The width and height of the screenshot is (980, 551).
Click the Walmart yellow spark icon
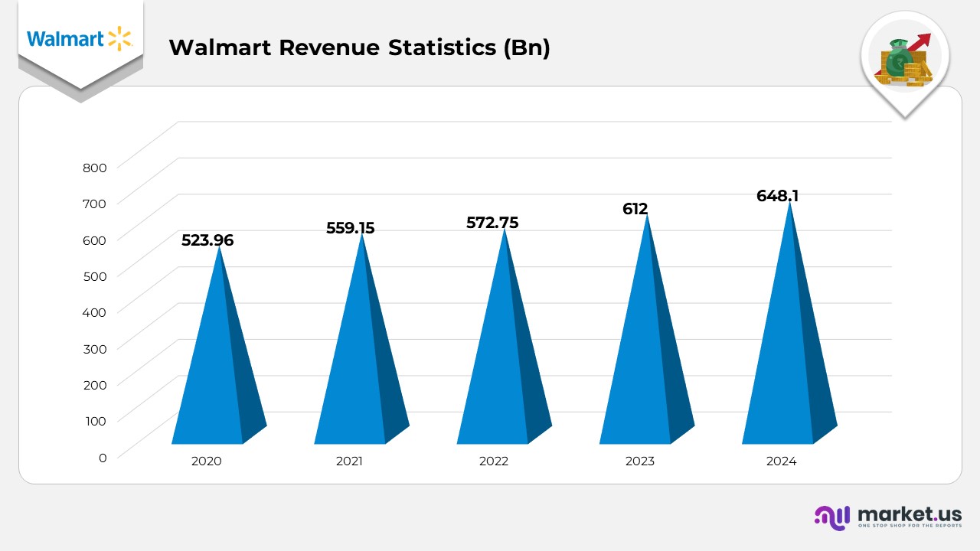tap(119, 38)
